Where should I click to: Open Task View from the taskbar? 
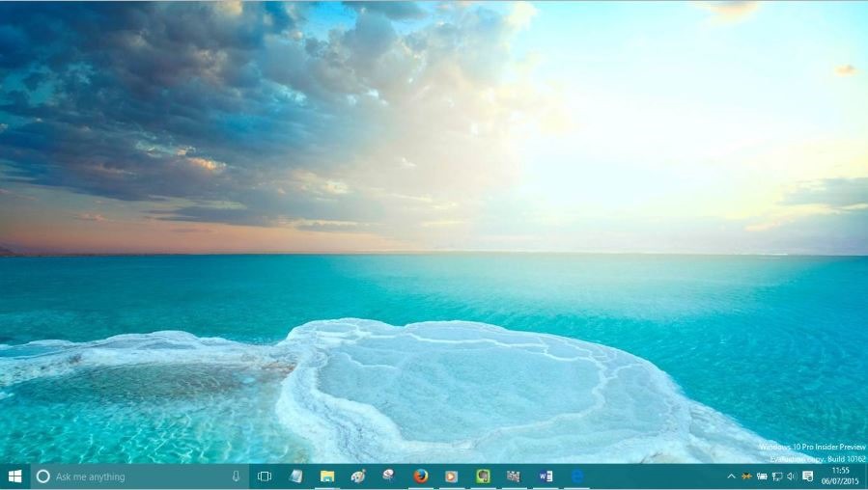[265, 476]
